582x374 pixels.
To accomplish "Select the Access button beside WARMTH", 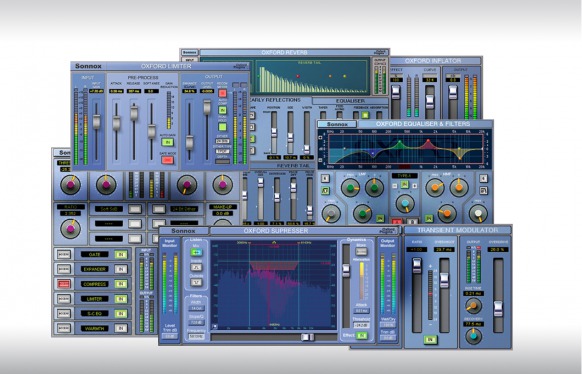I will 64,328.
